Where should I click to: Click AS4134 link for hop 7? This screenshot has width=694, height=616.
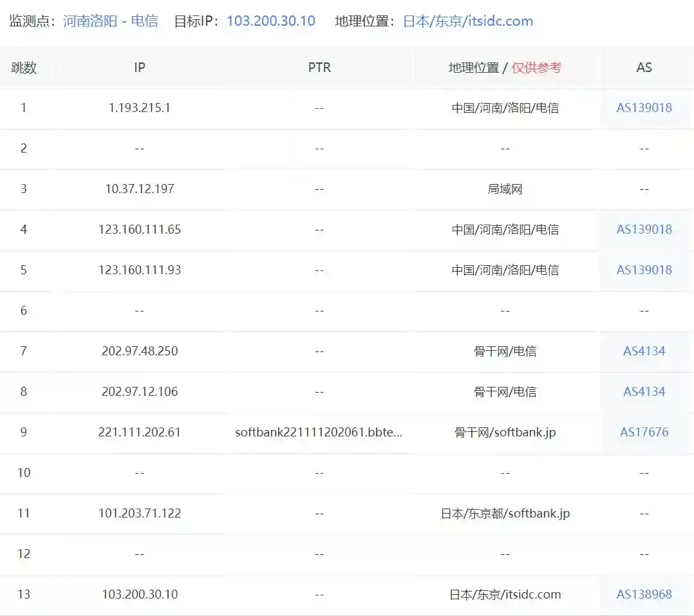coord(644,351)
